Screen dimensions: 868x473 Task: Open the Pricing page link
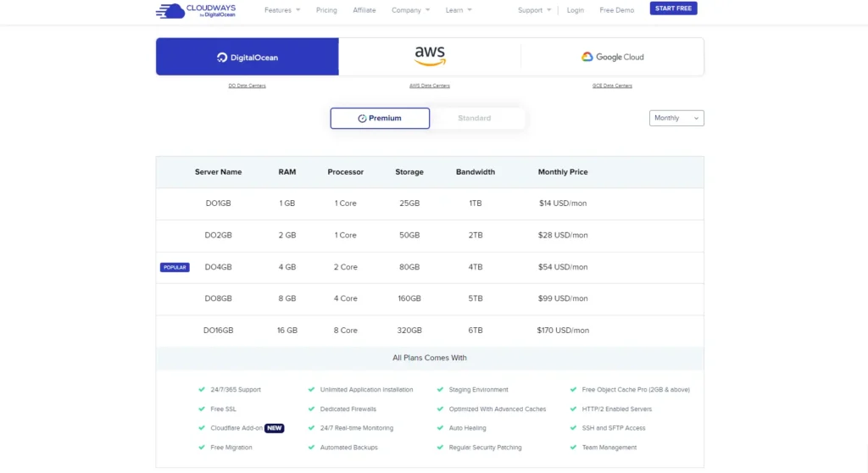coord(326,10)
